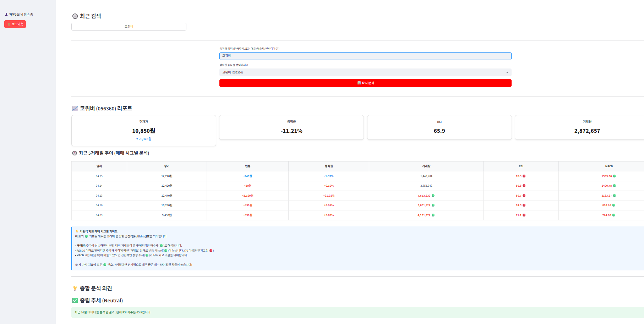
Task: Click the dropdown chevron arrow of stock selector
Action: 507,72
